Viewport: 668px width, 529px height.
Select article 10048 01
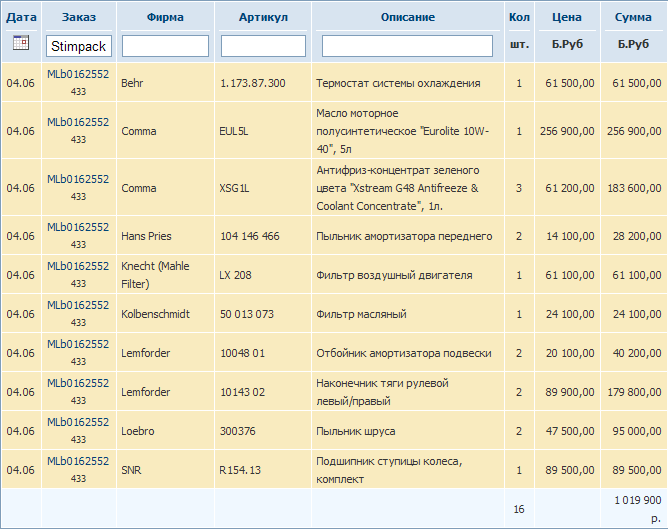click(x=242, y=353)
